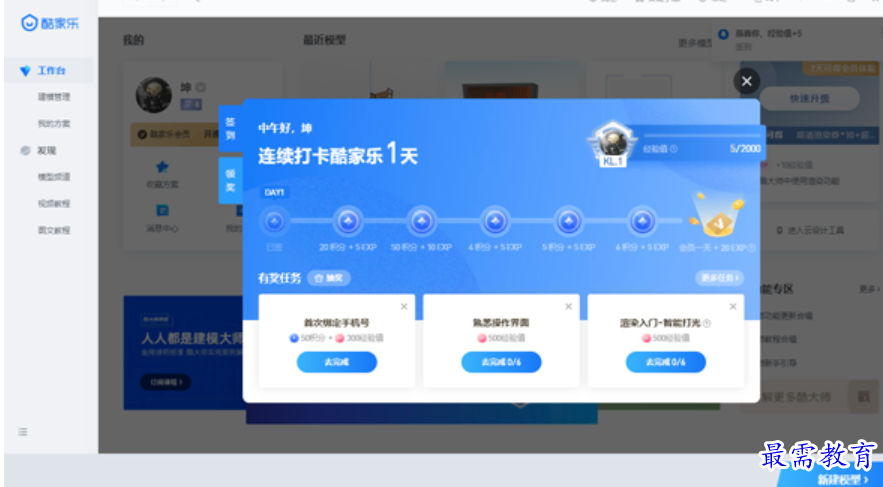
Task: Click the 酷家乐 logo in the sidebar
Action: click(x=50, y=23)
